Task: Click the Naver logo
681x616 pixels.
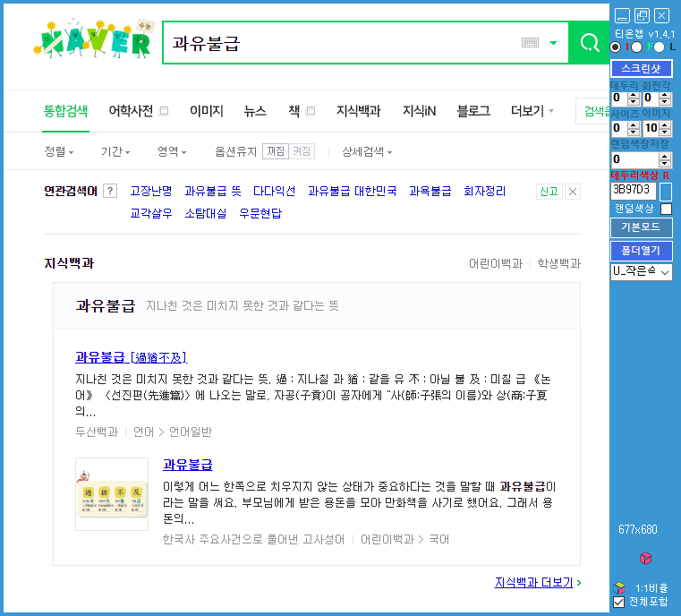Action: [x=93, y=39]
